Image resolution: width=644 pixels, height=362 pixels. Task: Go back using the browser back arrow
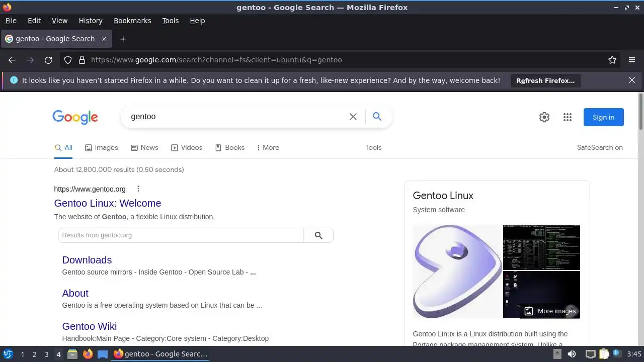coord(12,60)
